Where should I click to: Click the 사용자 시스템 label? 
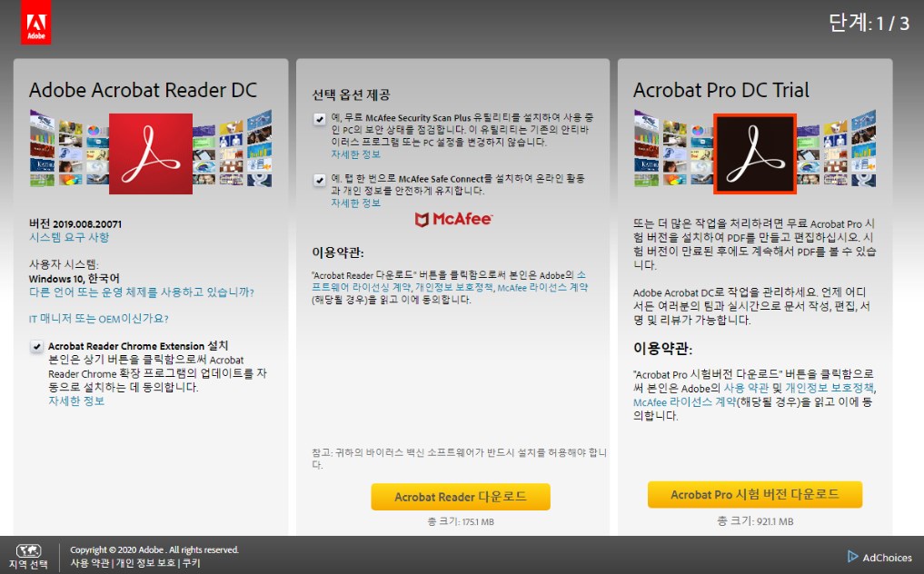[64, 264]
